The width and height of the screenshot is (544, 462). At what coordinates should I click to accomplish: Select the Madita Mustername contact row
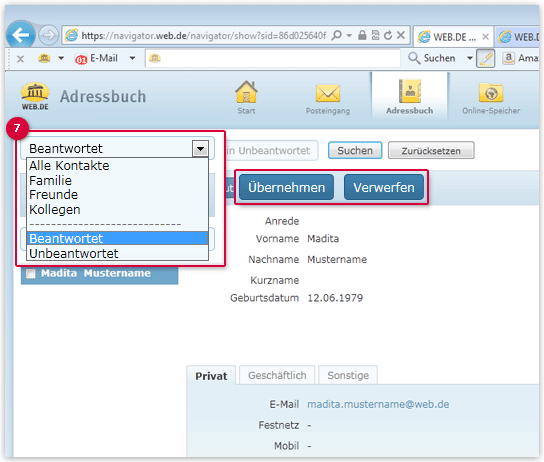[100, 274]
